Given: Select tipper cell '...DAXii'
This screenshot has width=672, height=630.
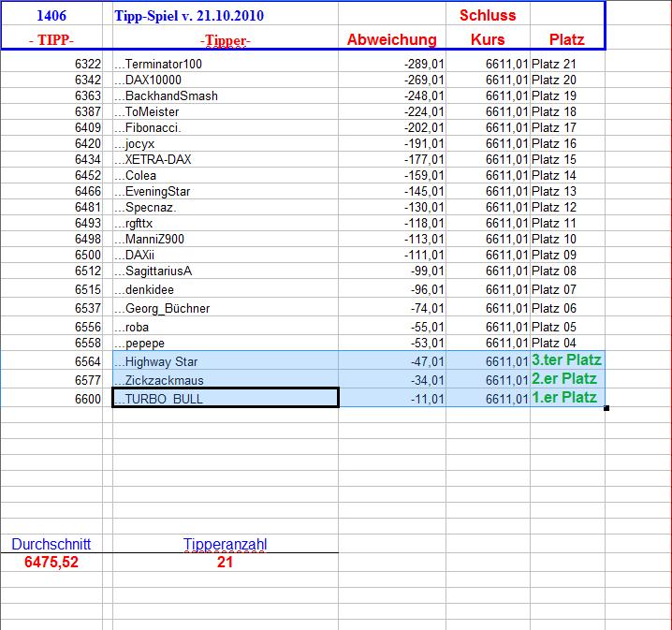Looking at the screenshot, I should click(x=226, y=255).
